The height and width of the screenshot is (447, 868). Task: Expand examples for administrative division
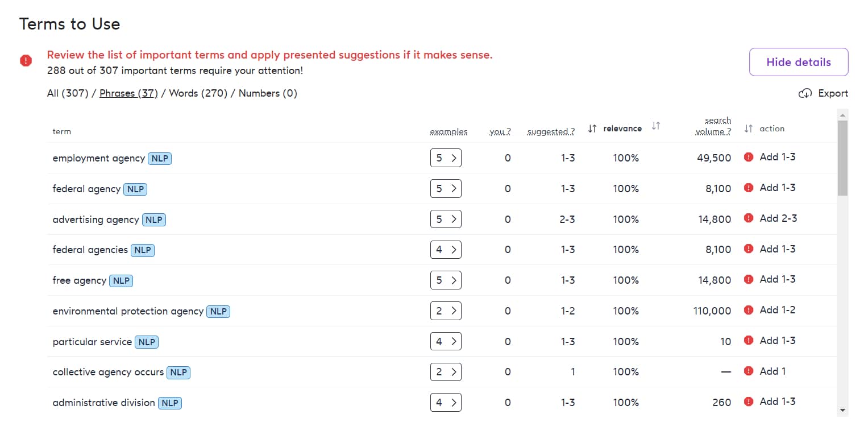[x=446, y=402]
